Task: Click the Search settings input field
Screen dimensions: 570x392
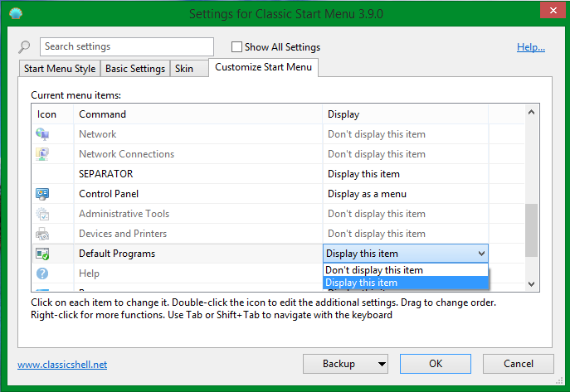Action: click(126, 47)
